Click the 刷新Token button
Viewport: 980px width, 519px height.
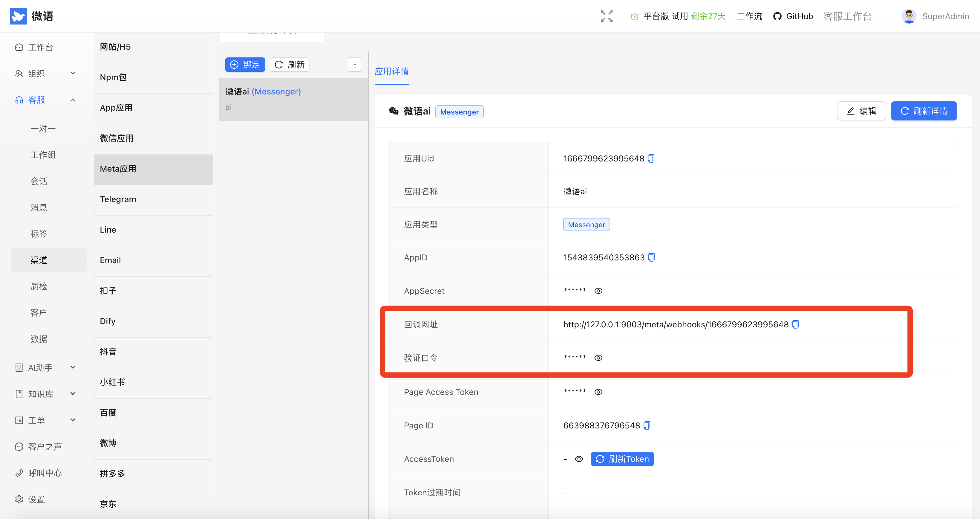point(622,459)
